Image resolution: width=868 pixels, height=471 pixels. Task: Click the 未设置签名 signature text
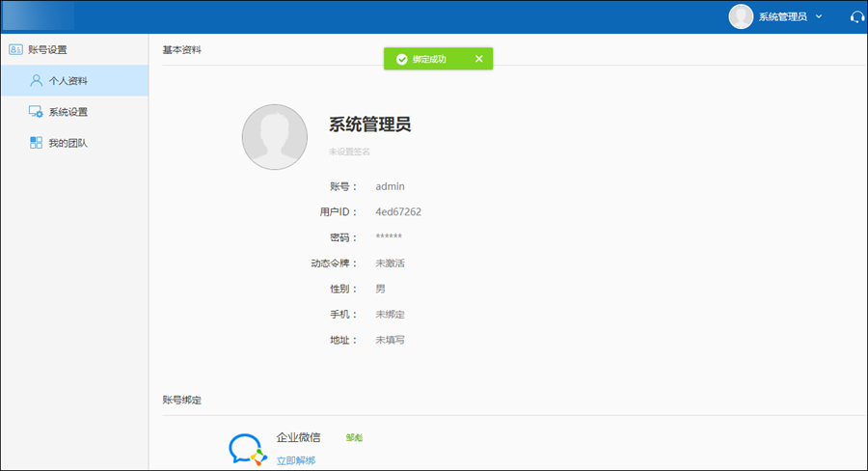[x=349, y=152]
